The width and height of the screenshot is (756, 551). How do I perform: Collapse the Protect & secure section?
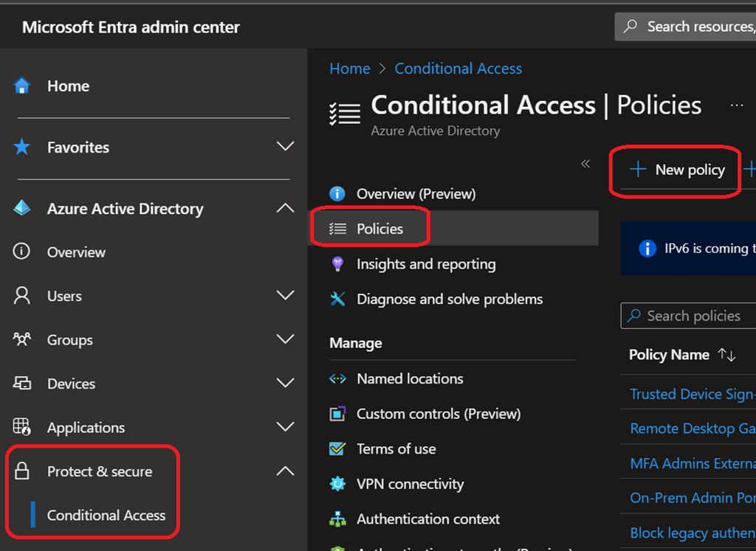pos(285,471)
